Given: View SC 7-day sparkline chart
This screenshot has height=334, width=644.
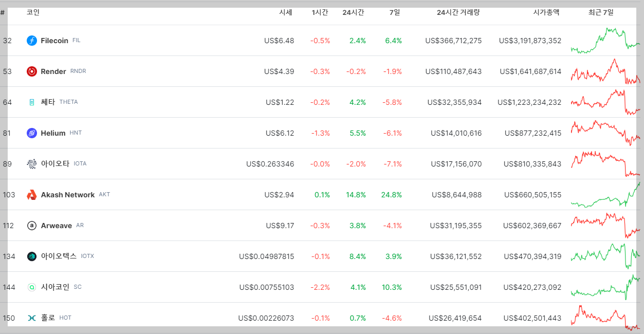Looking at the screenshot, I should coord(605,287).
